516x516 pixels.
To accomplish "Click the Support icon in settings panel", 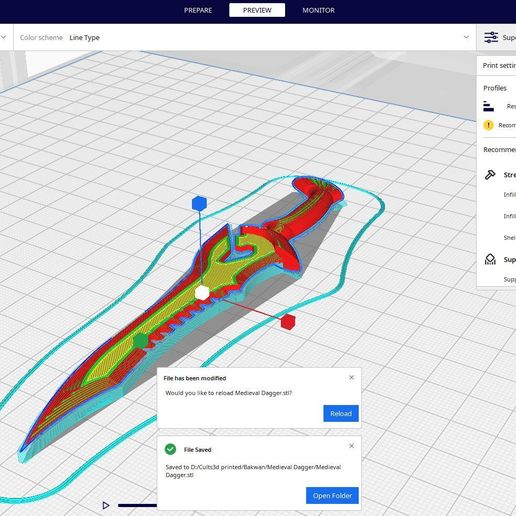I will pos(490,259).
